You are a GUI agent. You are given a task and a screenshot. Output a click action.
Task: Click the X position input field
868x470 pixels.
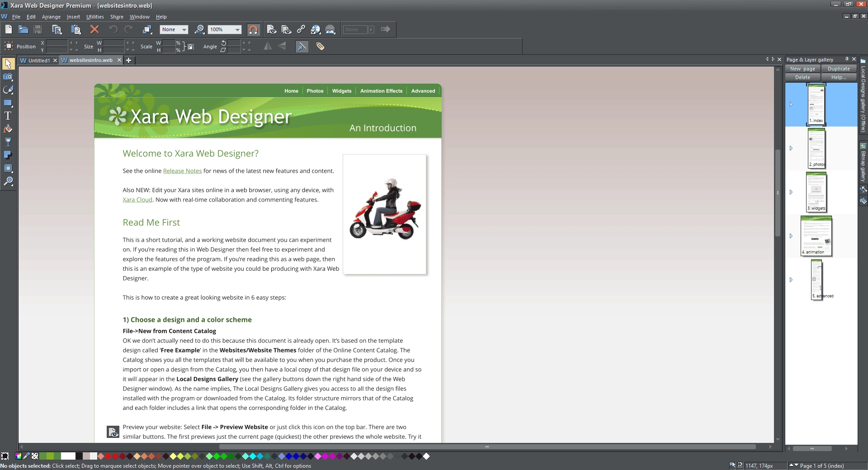pos(57,43)
